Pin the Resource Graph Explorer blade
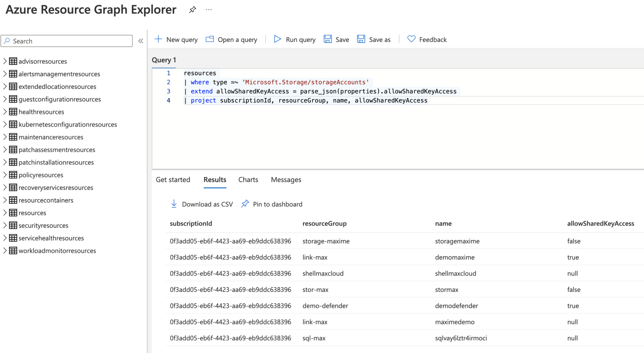 coord(192,10)
